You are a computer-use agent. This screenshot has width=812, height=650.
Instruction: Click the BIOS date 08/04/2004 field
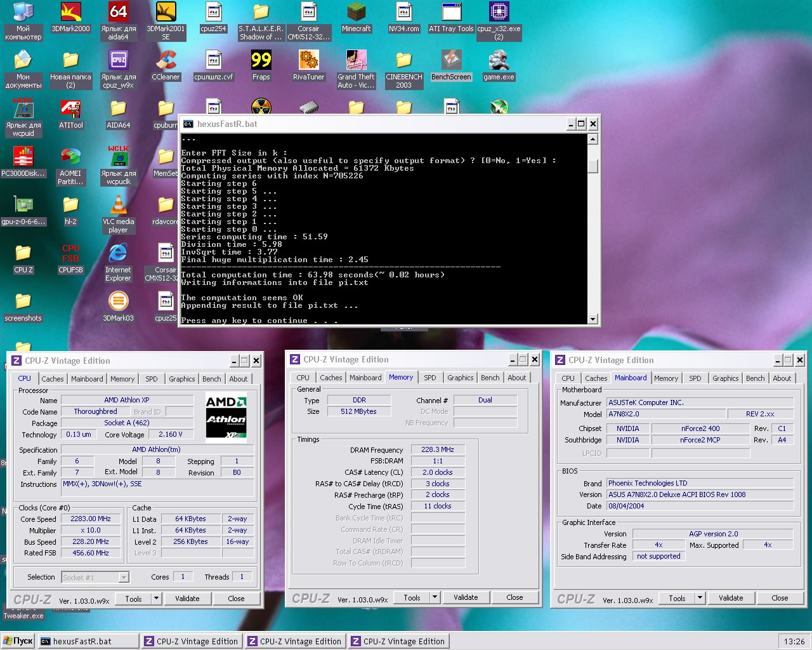pyautogui.click(x=700, y=506)
